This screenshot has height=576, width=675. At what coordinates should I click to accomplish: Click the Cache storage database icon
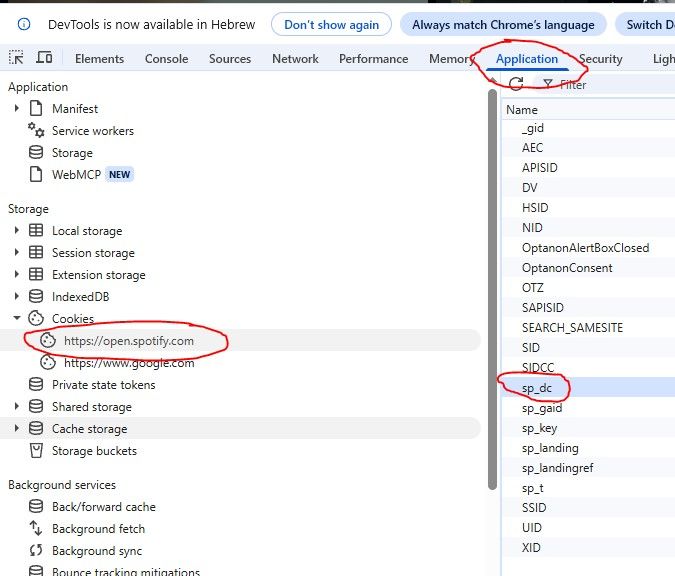click(36, 428)
